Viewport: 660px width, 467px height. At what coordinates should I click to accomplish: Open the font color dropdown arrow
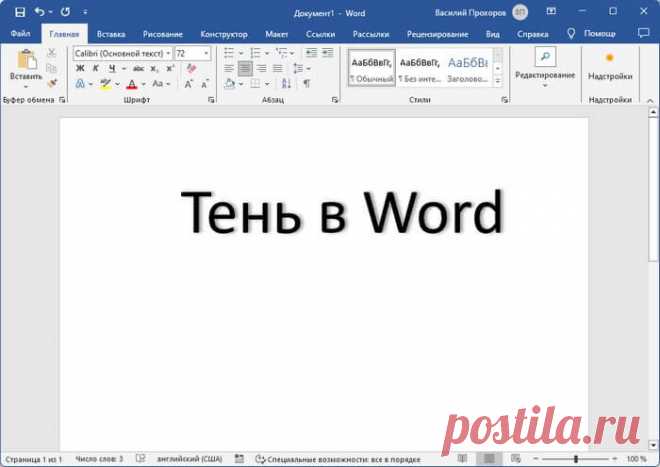(144, 84)
